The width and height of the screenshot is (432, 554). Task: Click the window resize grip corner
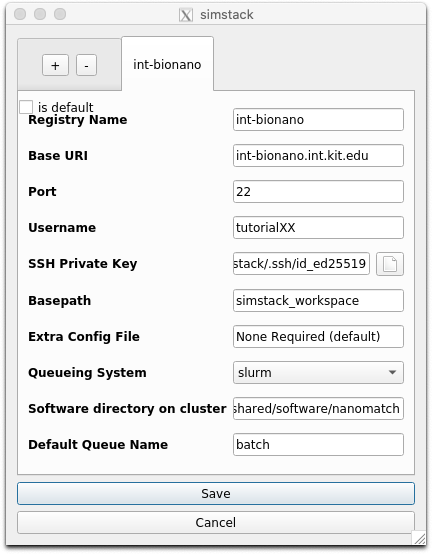click(x=420, y=539)
